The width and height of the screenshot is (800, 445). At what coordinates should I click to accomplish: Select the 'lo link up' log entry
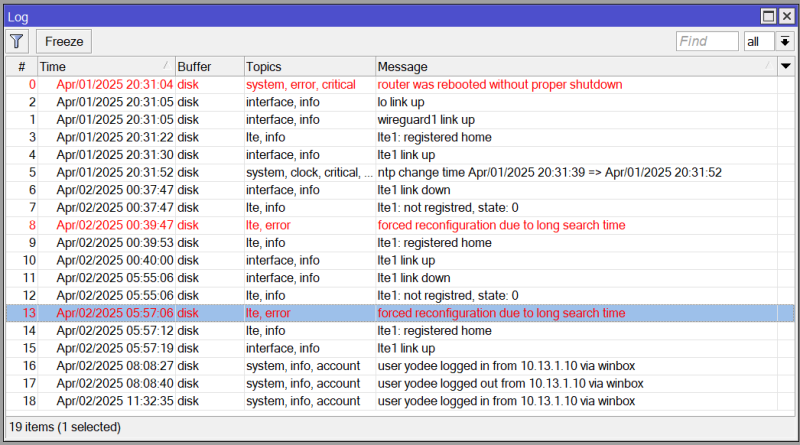coord(401,102)
